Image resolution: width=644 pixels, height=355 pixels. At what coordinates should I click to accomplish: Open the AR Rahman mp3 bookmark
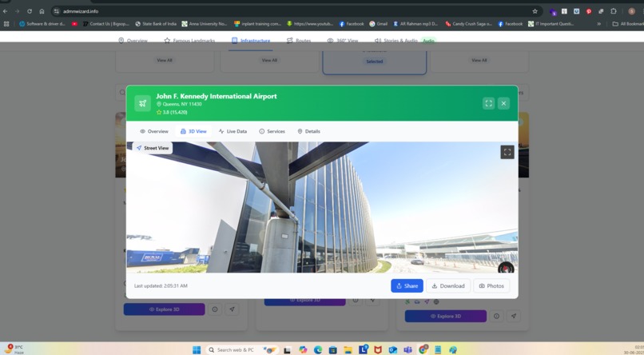(x=415, y=24)
